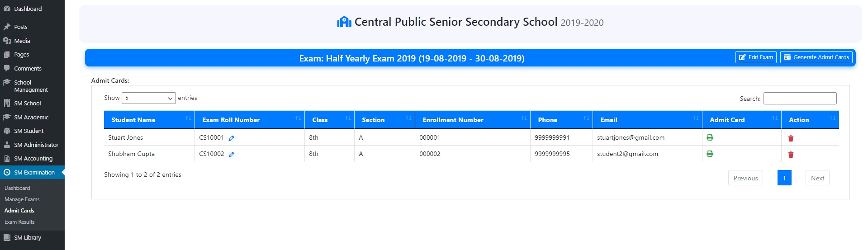Click the SM Accounting sidebar icon
868x250 pixels.
pos(7,159)
